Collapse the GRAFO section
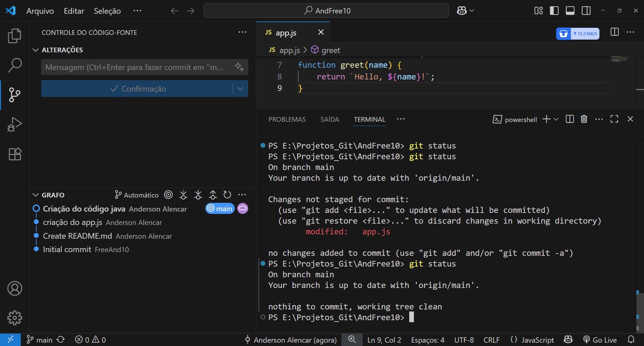The height and width of the screenshot is (346, 644). 36,195
